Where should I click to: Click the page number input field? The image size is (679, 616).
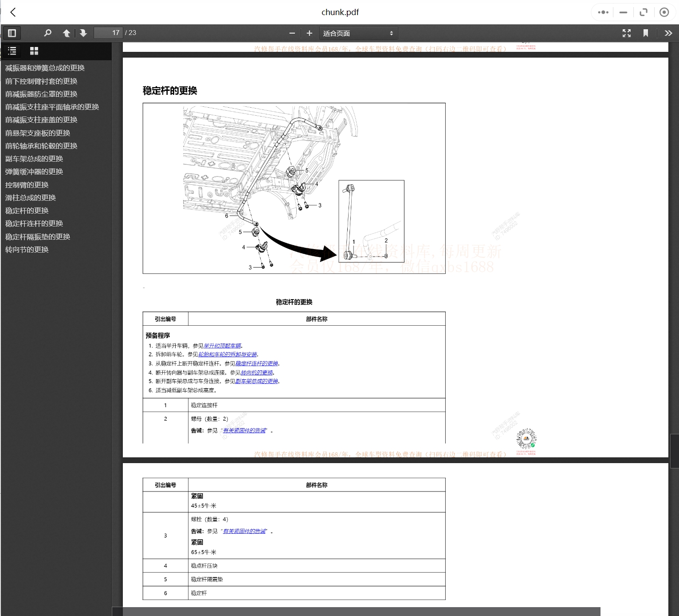[108, 33]
